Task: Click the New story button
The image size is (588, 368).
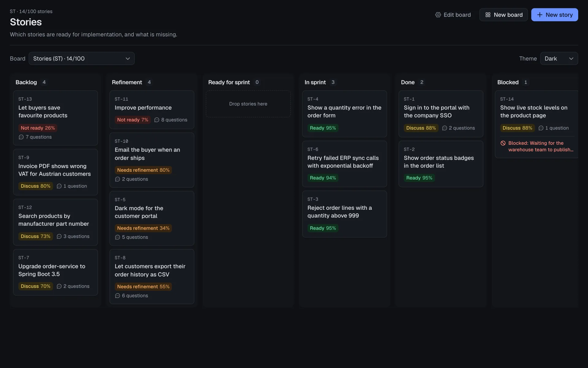Action: tap(555, 15)
